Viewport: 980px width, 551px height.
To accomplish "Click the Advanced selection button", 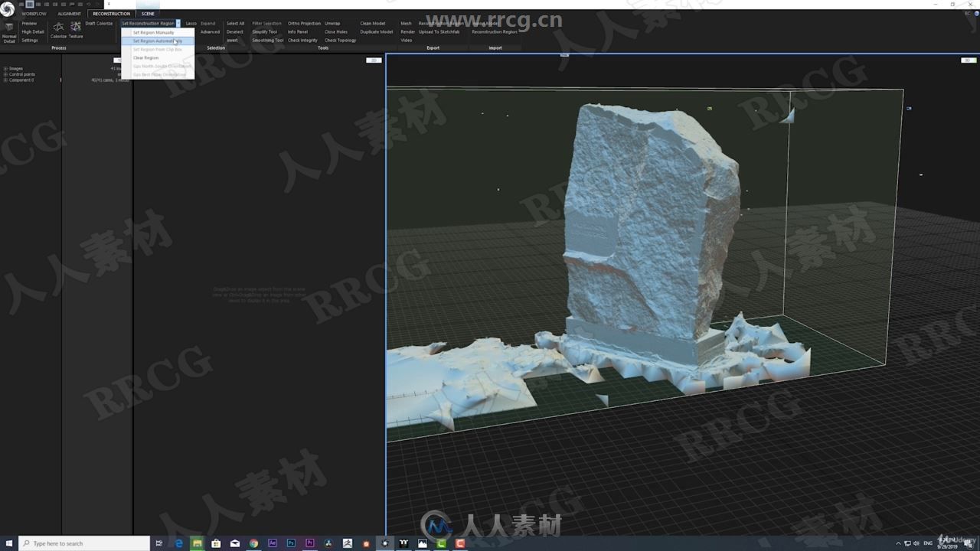I will click(x=210, y=32).
